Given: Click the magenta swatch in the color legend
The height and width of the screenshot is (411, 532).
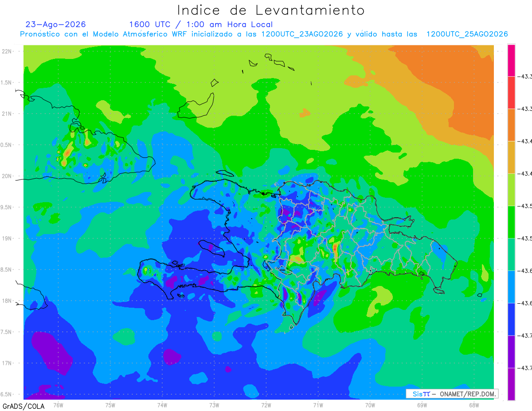Looking at the screenshot, I should coord(511,60).
